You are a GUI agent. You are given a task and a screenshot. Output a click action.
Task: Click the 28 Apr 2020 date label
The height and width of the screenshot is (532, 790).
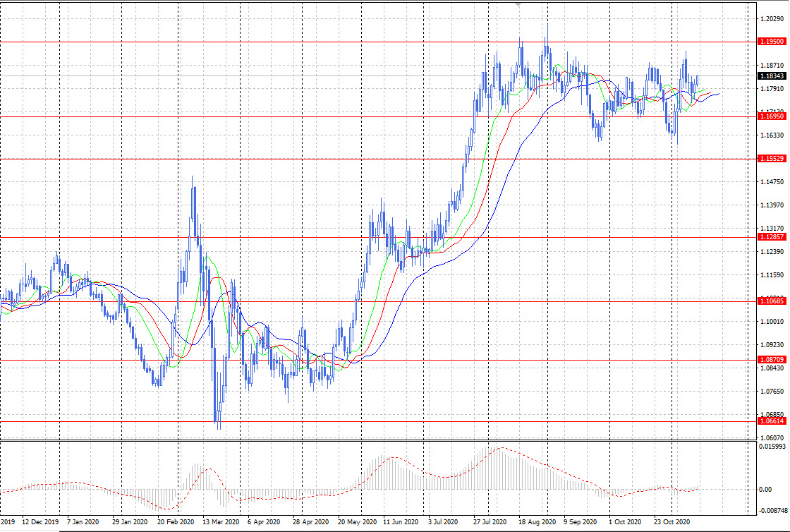pos(311,522)
